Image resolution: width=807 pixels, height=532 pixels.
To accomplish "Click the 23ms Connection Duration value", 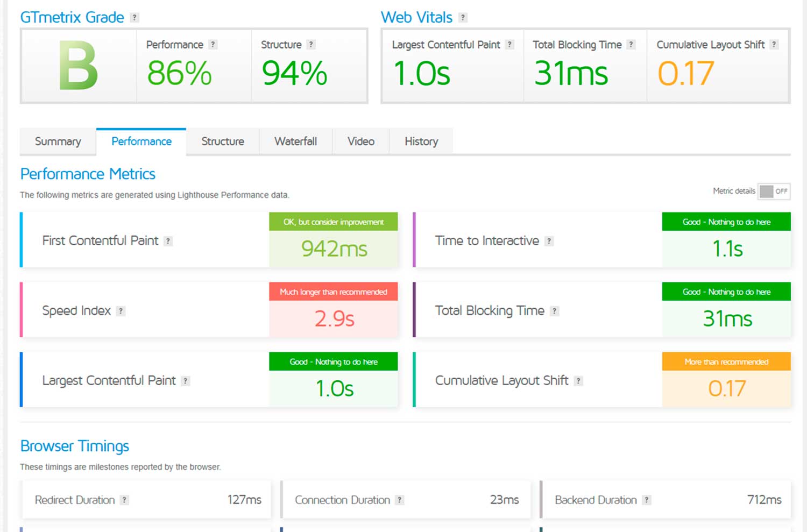I will 504,500.
